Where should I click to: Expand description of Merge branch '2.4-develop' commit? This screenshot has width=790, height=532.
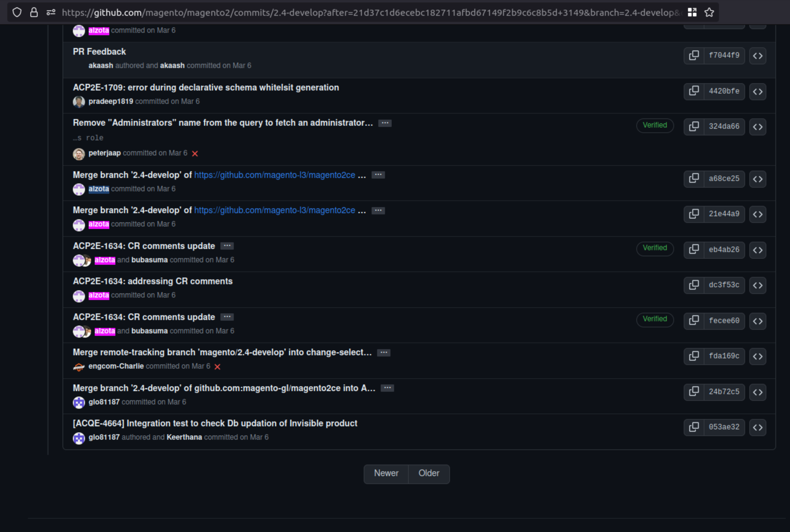378,174
